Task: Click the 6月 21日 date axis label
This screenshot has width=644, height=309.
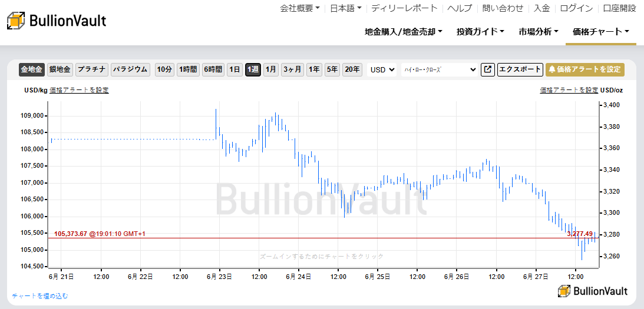Action: [x=61, y=277]
